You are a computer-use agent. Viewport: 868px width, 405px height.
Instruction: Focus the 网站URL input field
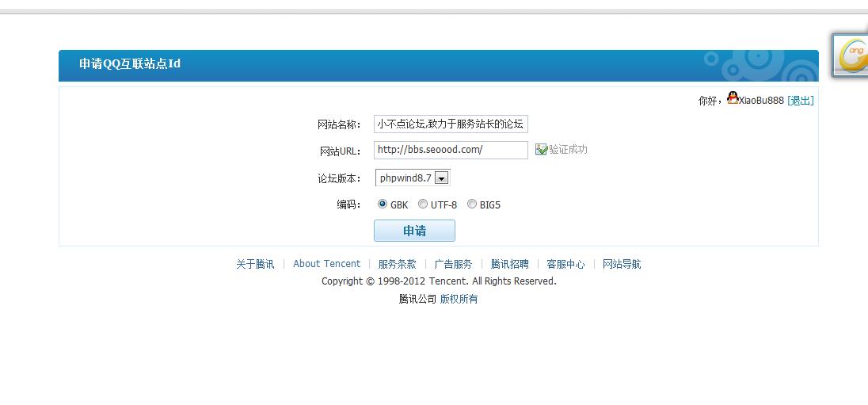451,150
